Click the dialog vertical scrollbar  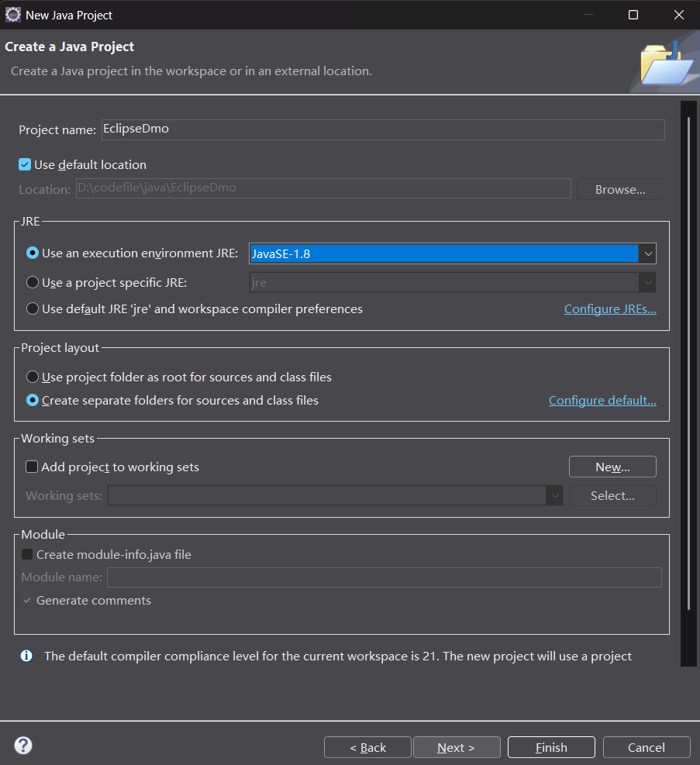pos(688,364)
